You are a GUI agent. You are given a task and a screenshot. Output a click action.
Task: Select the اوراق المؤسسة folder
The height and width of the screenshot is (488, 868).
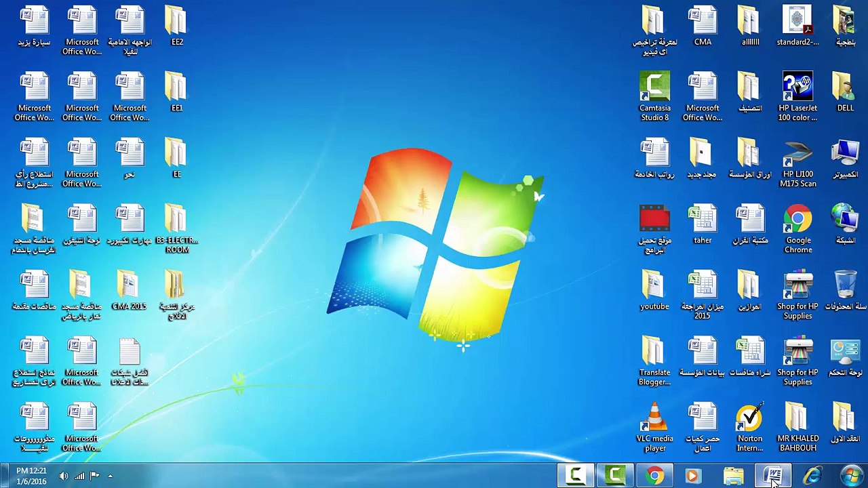pos(749,159)
